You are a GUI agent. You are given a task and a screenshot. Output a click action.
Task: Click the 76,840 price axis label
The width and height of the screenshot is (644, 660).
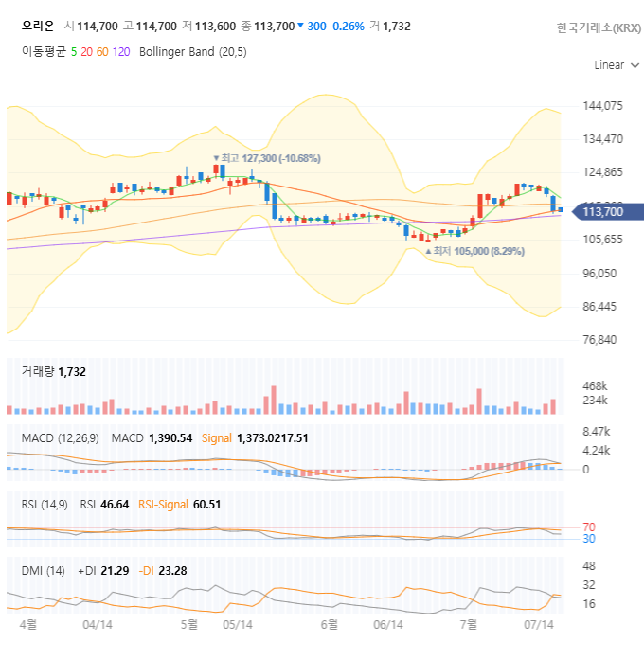[599, 340]
